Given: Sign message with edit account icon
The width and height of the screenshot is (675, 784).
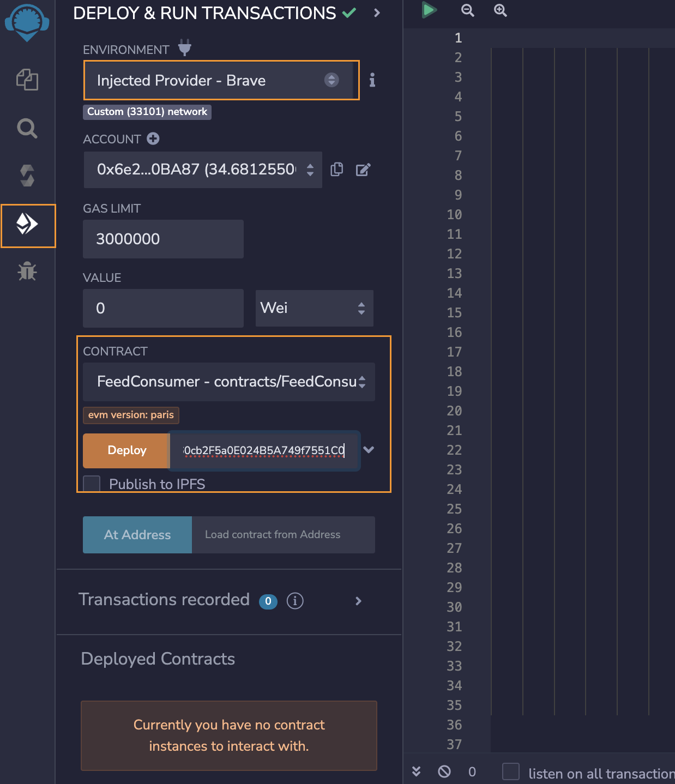Looking at the screenshot, I should (363, 170).
